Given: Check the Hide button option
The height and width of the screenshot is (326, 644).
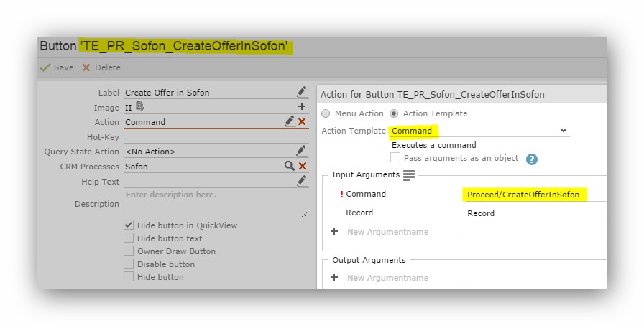Looking at the screenshot, I should [x=129, y=276].
